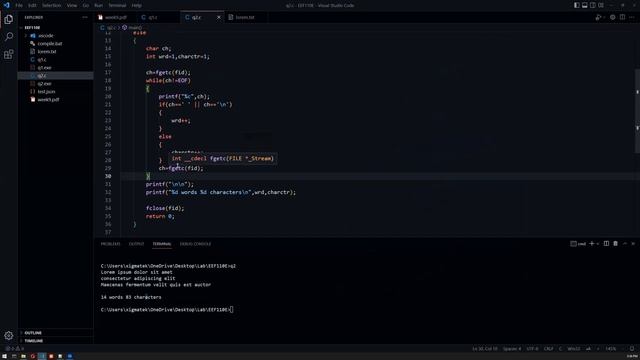Open the View menu
640x360 pixels.
pyautogui.click(x=72, y=5)
